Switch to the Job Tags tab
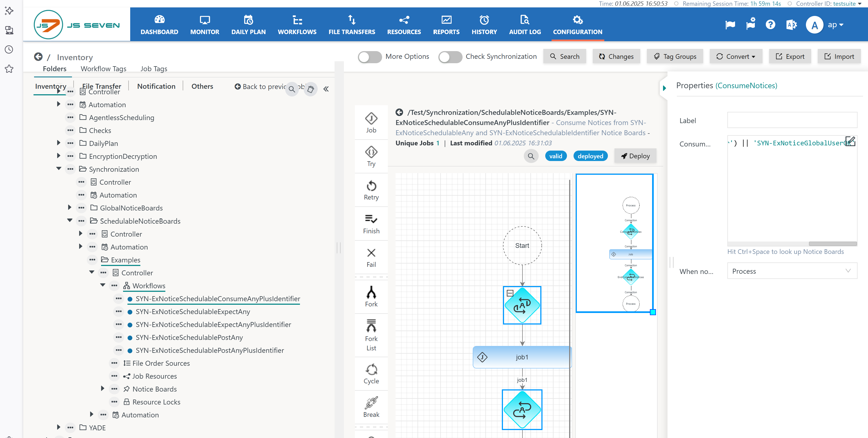Screen dimensions: 868x438 [154, 69]
